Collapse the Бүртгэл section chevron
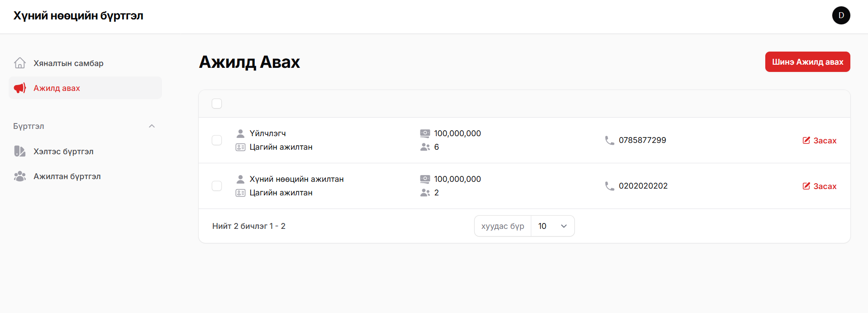This screenshot has width=868, height=313. coord(152,126)
